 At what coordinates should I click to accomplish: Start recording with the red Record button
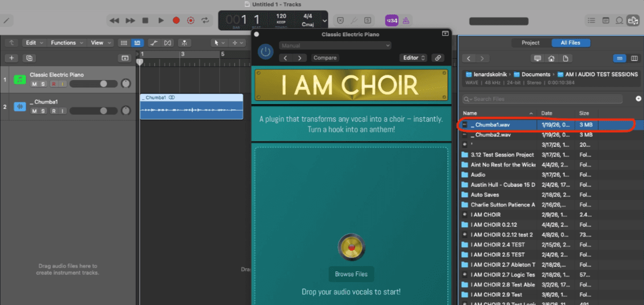pyautogui.click(x=176, y=20)
